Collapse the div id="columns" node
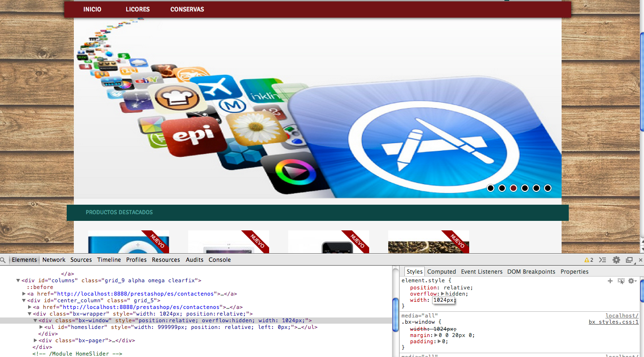This screenshot has width=644, height=357. pyautogui.click(x=18, y=281)
